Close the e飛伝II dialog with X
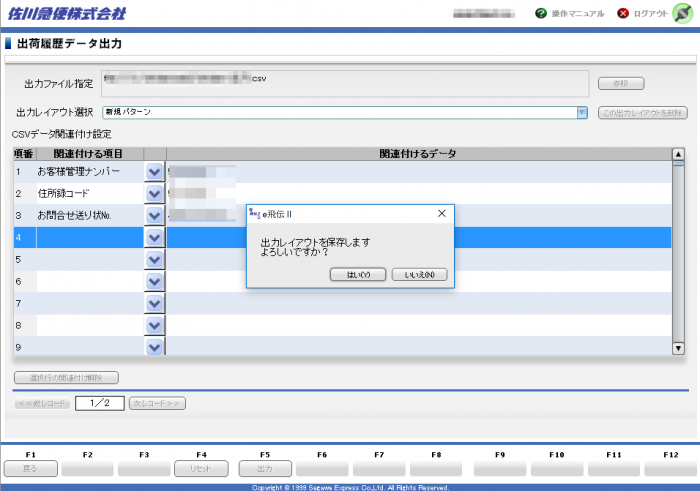The height and width of the screenshot is (491, 700). [442, 214]
